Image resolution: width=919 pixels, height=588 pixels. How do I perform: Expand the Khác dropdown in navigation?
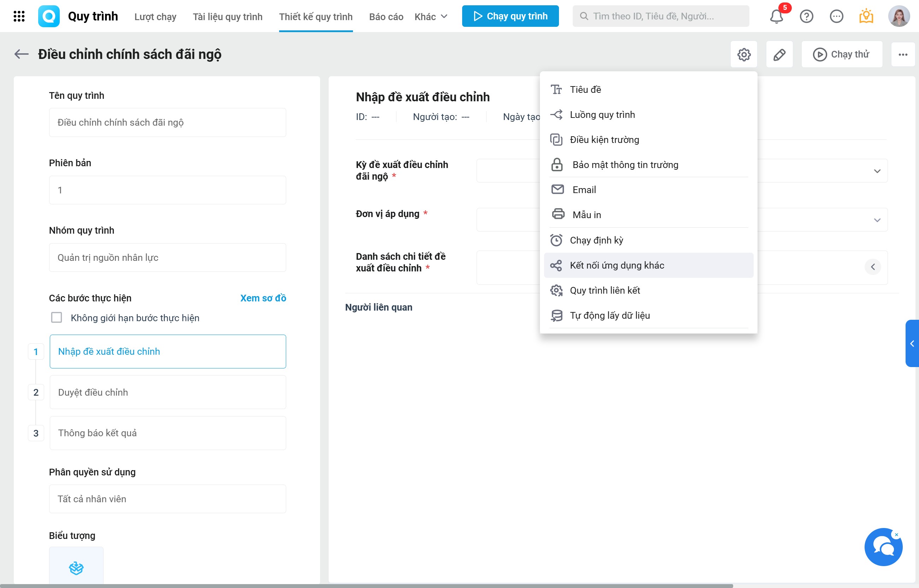tap(431, 17)
